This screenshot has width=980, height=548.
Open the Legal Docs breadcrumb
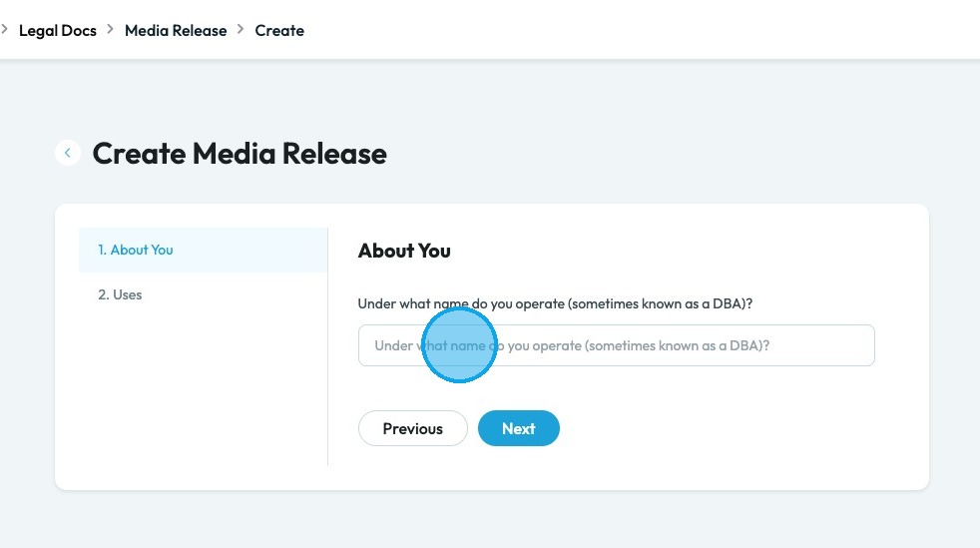click(x=58, y=30)
